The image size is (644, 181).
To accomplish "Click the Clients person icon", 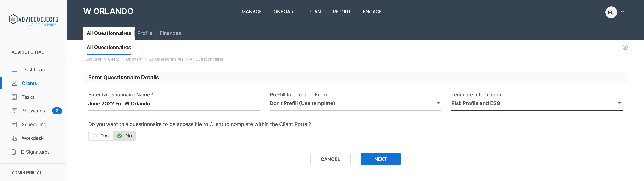I will coord(14,83).
